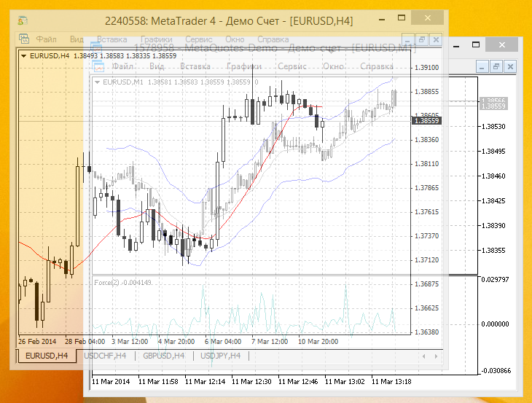Click the Force(2) -0.004149 indicator label
This screenshot has width=532, height=403.
click(x=122, y=283)
